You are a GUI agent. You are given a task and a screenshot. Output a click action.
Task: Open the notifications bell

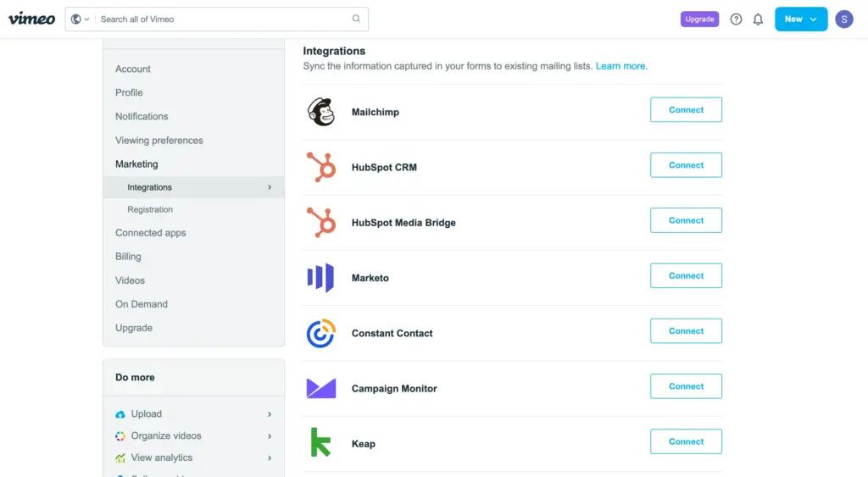[758, 19]
